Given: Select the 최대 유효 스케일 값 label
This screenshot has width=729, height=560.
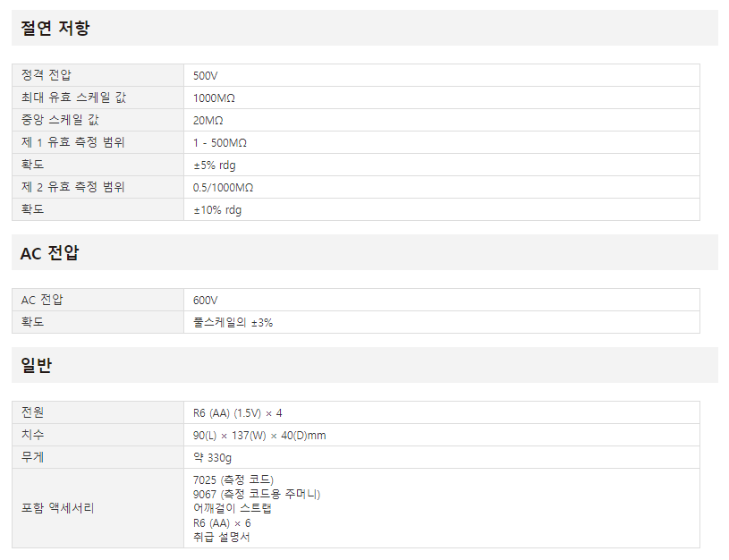Looking at the screenshot, I should click(x=73, y=98).
